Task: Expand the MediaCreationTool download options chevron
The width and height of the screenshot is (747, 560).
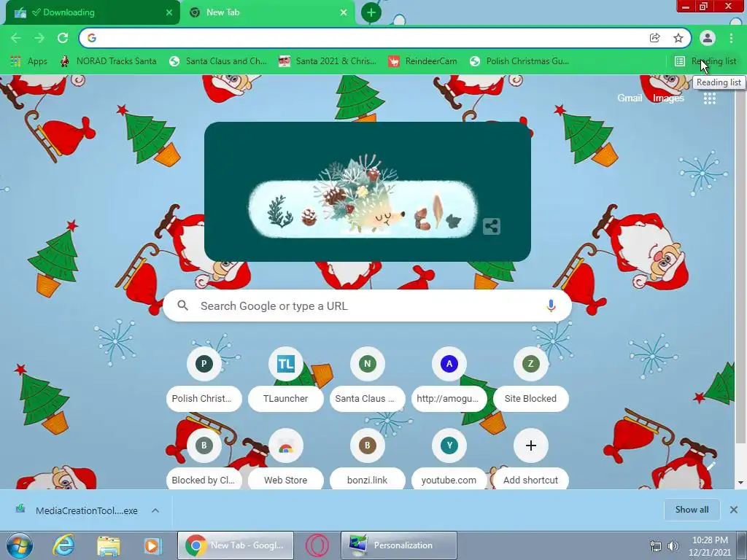Action: click(x=155, y=510)
